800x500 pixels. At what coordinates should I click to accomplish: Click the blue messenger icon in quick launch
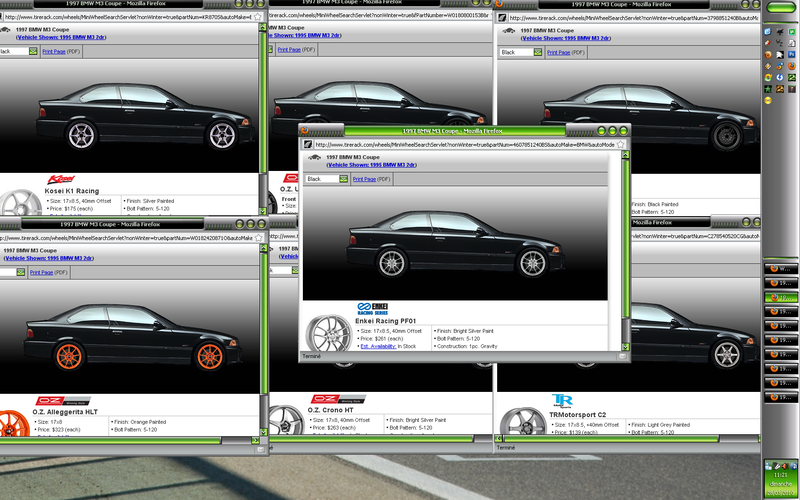[x=768, y=32]
